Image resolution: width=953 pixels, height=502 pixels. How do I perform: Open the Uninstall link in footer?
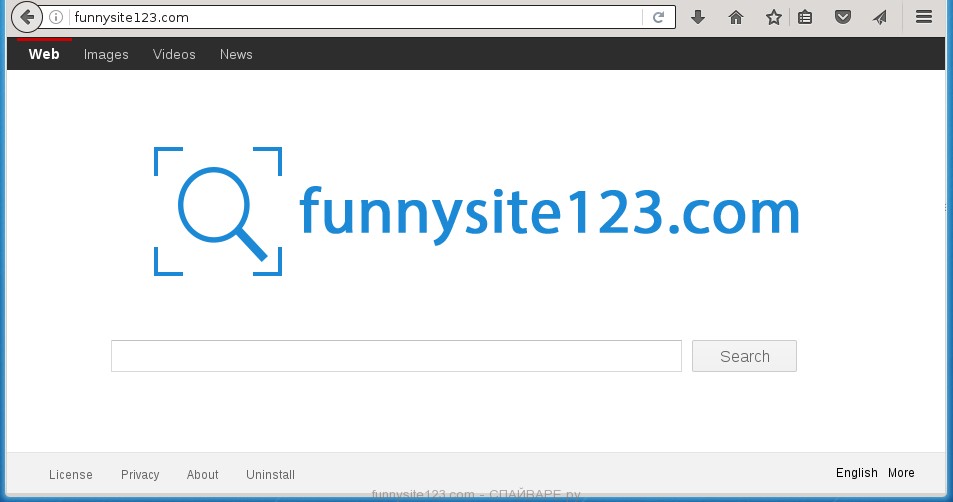270,475
